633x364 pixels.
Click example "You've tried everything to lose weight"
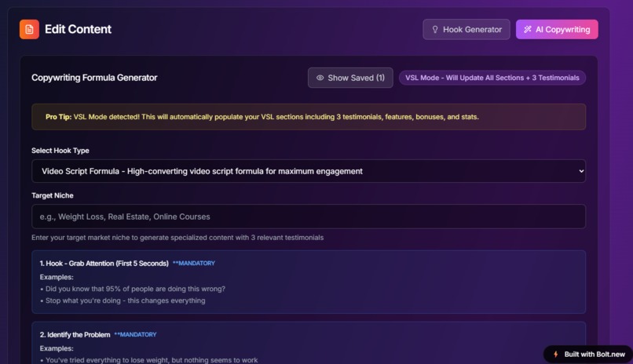click(152, 360)
